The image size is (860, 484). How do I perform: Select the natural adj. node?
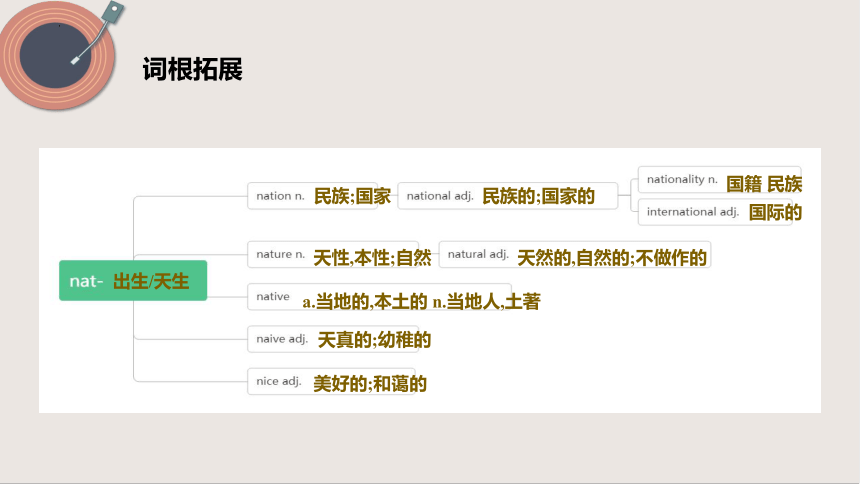575,254
